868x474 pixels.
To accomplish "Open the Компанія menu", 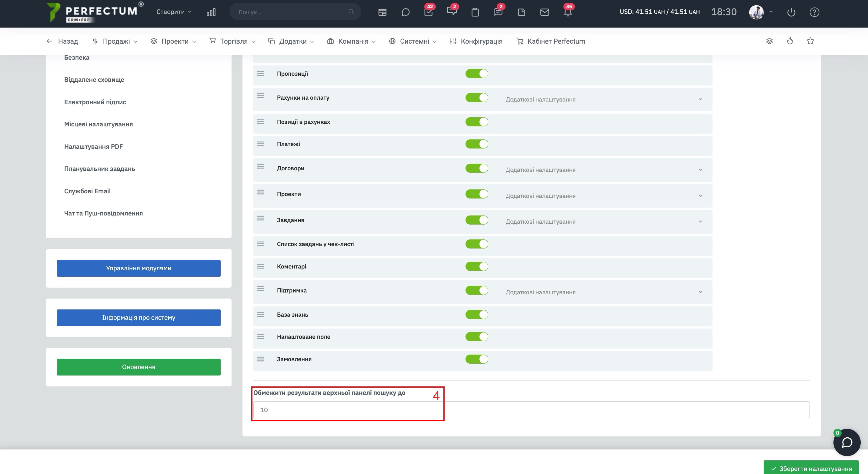I will pos(352,41).
